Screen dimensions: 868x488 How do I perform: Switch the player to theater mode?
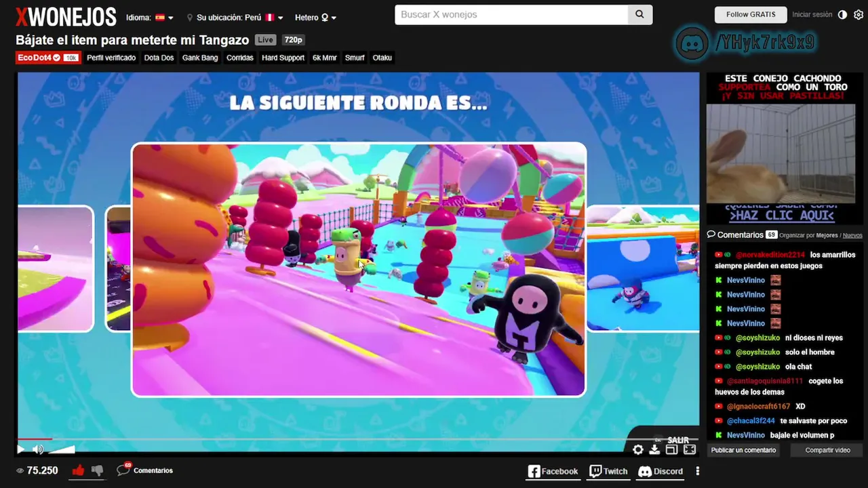coord(671,449)
